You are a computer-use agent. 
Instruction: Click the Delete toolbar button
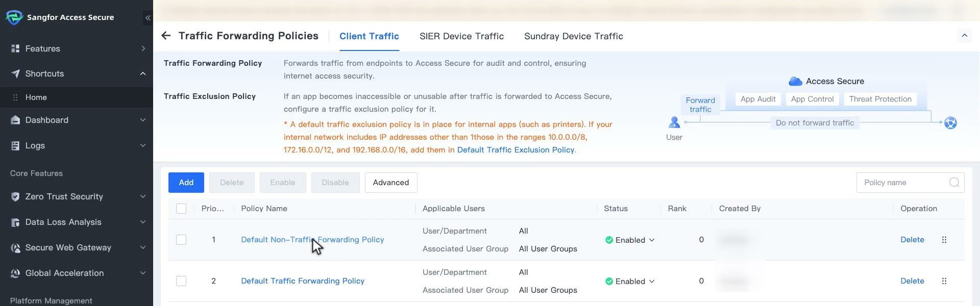click(232, 183)
